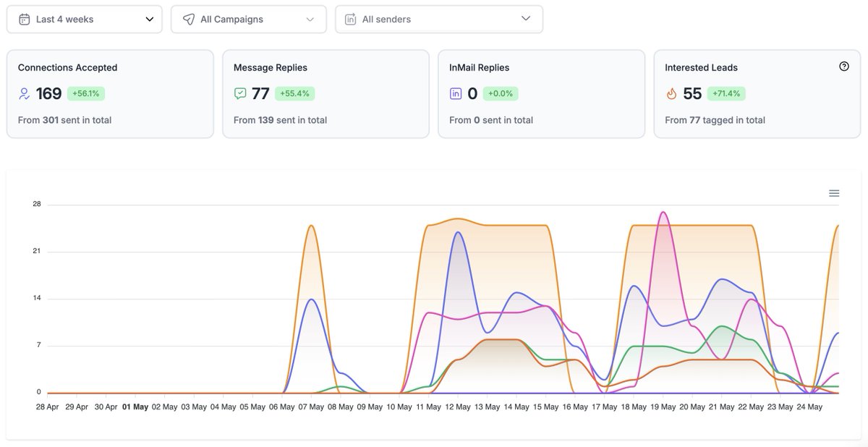Open the All senders dropdown
Screen dimensions: 868x447
coord(439,20)
